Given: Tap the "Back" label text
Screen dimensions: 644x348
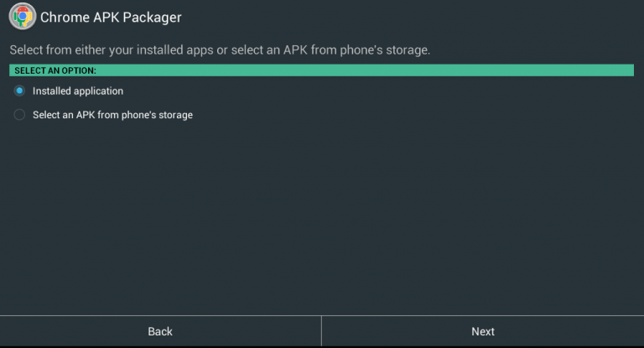Looking at the screenshot, I should tap(160, 331).
